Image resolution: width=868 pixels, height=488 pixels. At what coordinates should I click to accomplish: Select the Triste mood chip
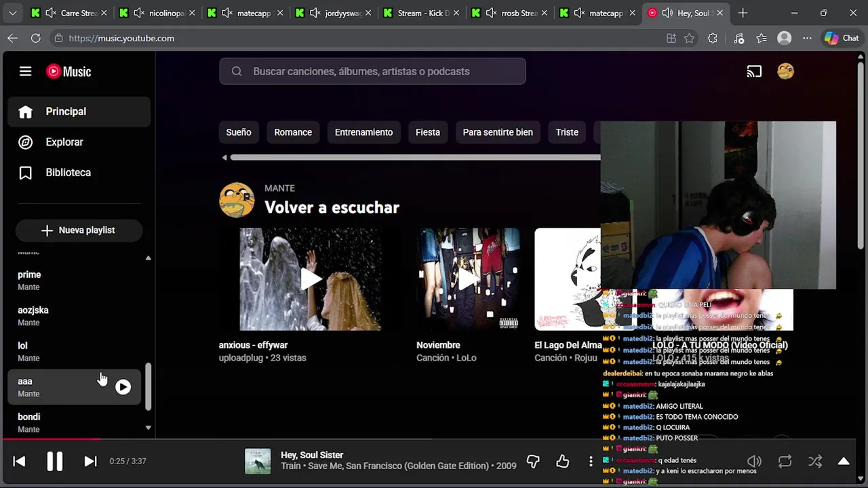[567, 132]
